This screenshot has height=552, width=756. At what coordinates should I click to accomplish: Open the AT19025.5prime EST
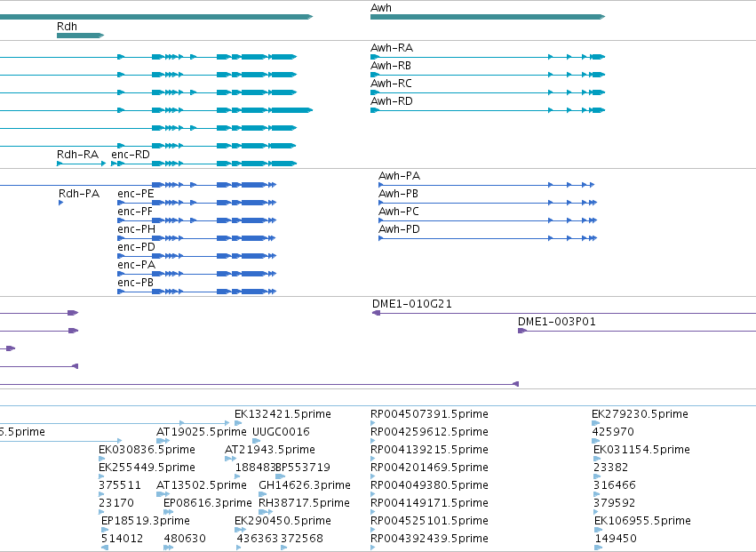201,432
